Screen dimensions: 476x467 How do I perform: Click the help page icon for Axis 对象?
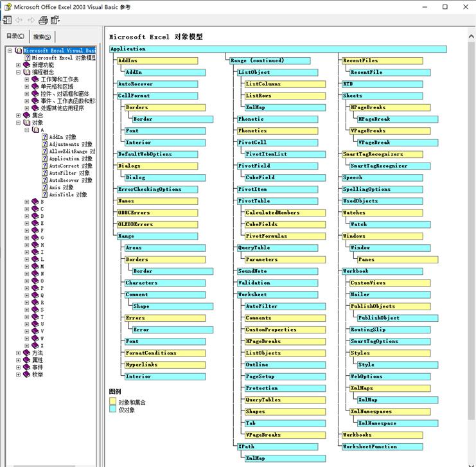[x=44, y=187]
